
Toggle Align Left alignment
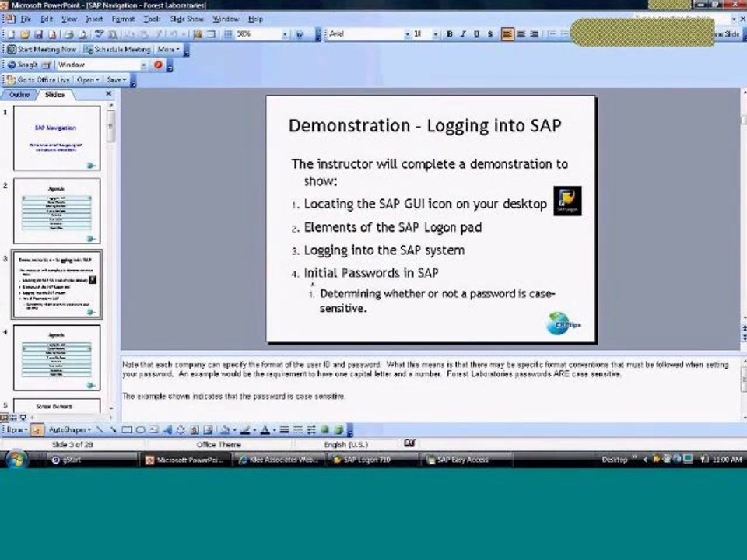[507, 34]
